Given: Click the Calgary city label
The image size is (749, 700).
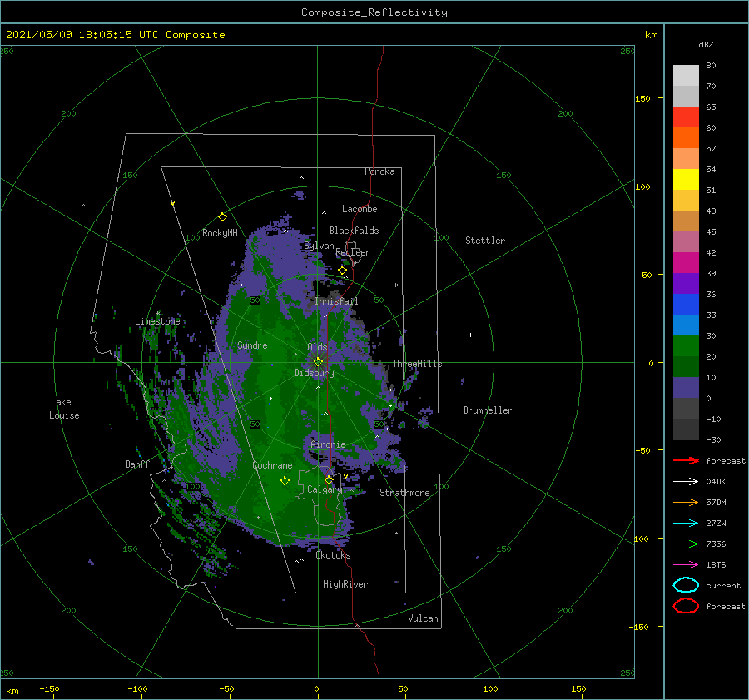Looking at the screenshot, I should tap(325, 489).
